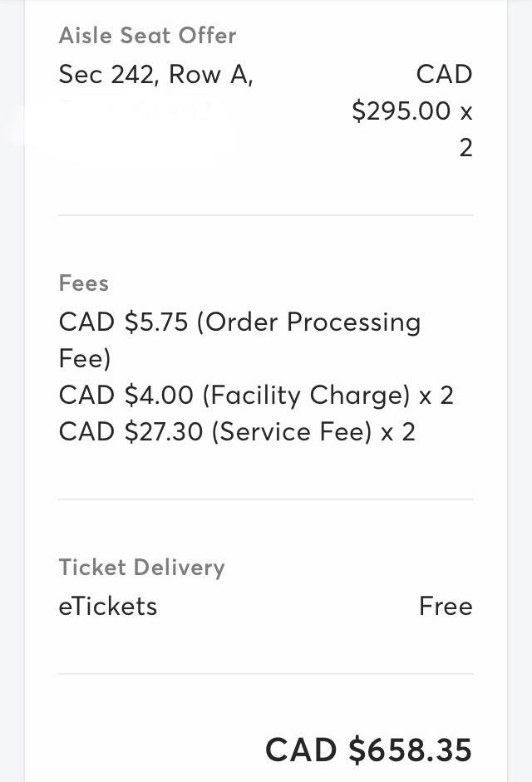
Task: Click the "Ticket Delivery" heading
Action: click(x=142, y=568)
